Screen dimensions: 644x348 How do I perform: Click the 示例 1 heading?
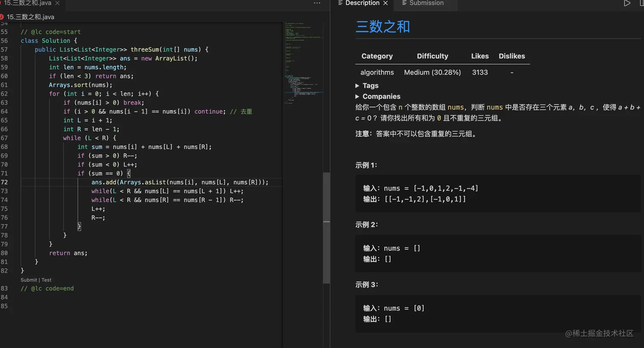pos(366,165)
